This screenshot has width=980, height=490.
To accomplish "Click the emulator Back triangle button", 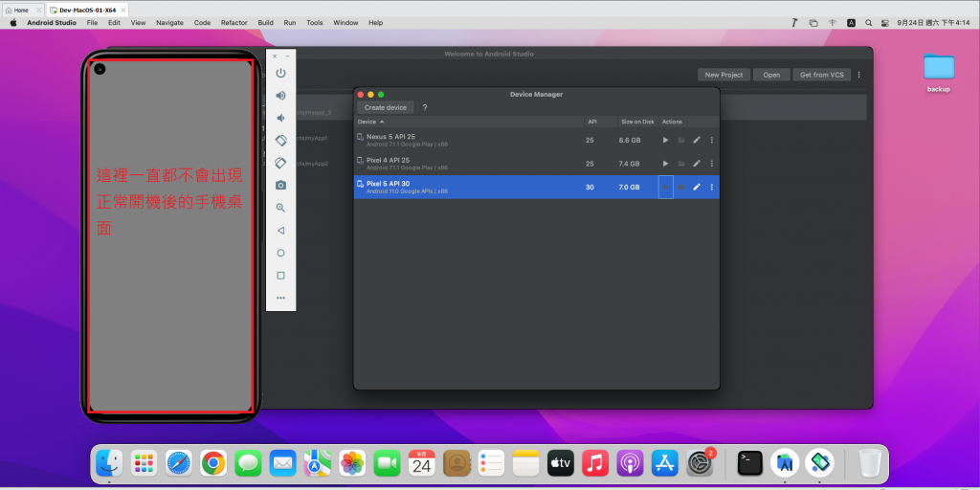I will [280, 231].
